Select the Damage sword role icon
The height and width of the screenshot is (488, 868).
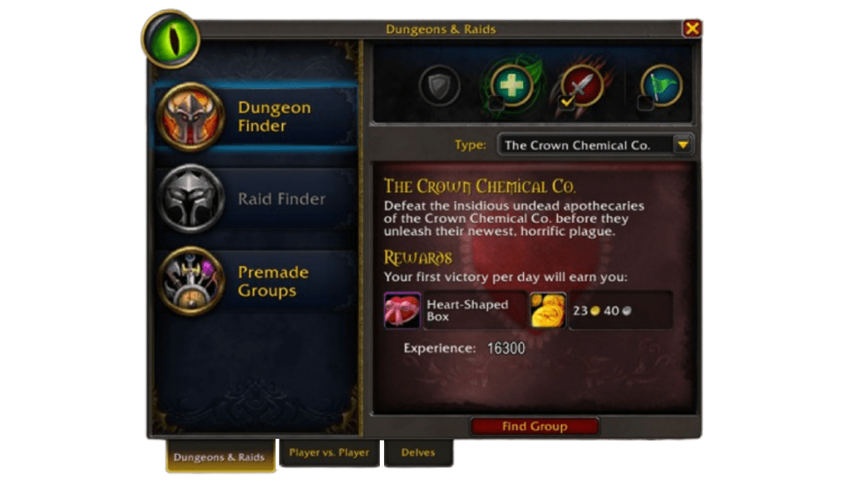click(x=582, y=86)
